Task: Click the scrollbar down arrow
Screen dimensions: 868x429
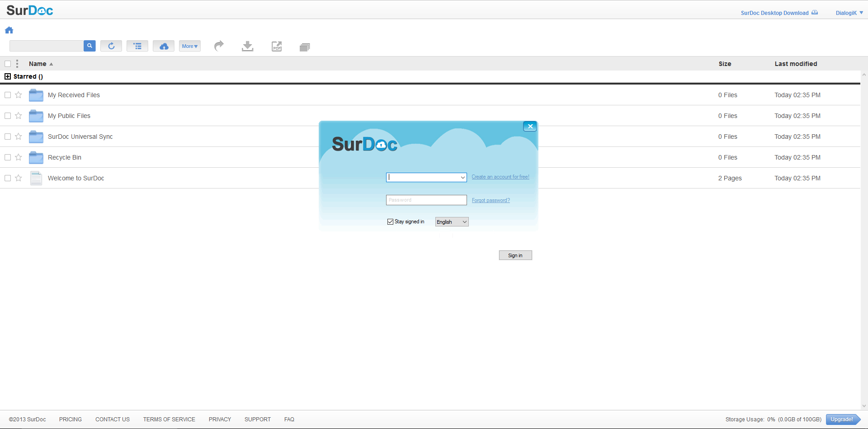Action: click(x=864, y=406)
